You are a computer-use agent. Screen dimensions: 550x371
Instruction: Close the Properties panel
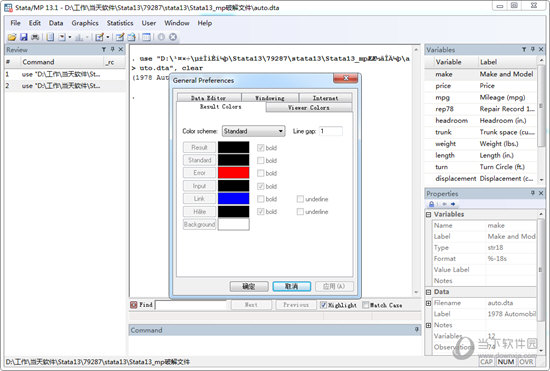coord(541,193)
